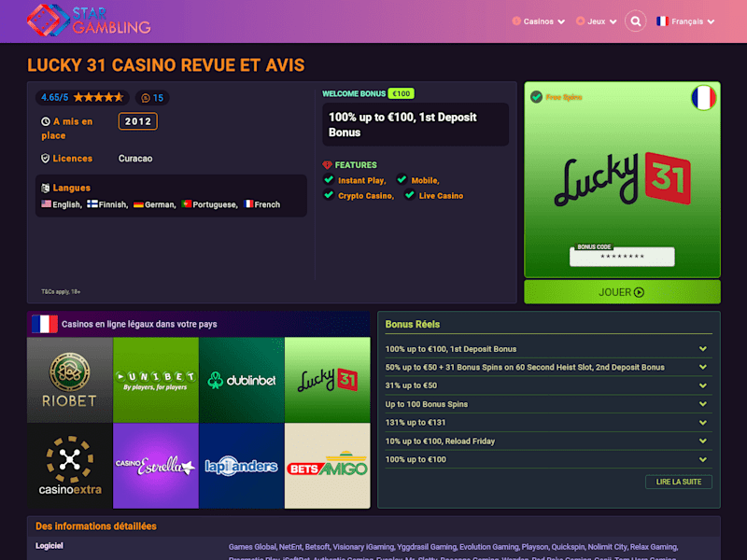
Task: Click the Crypto Casino feature link
Action: 366,196
